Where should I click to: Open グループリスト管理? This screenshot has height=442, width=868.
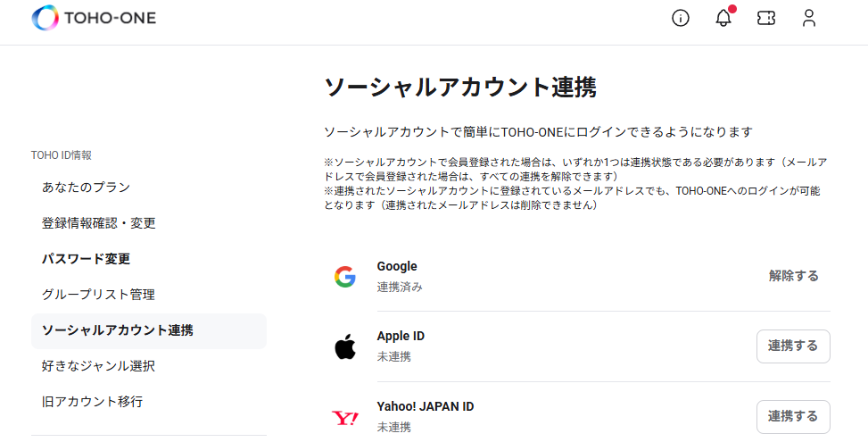(98, 295)
